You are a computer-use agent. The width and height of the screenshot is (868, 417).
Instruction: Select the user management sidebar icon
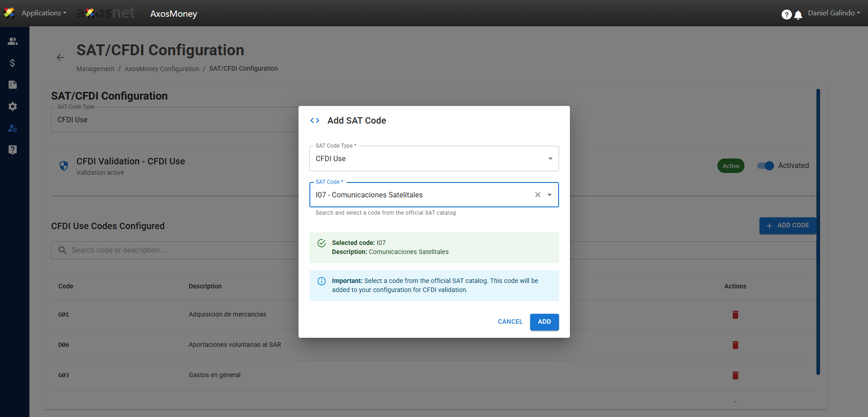[13, 129]
